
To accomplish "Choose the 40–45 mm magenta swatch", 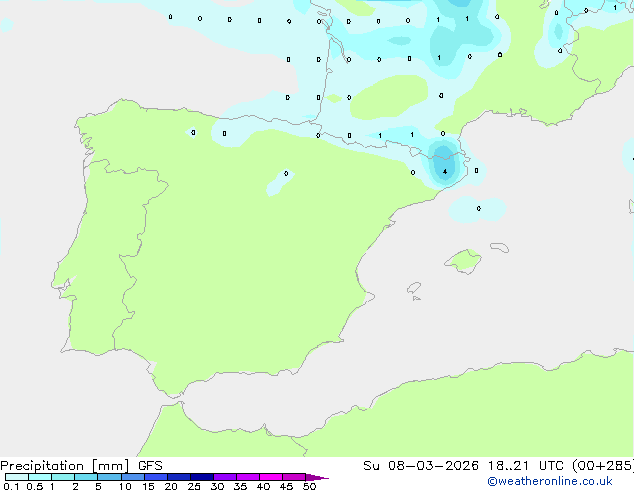I will coord(271,477).
